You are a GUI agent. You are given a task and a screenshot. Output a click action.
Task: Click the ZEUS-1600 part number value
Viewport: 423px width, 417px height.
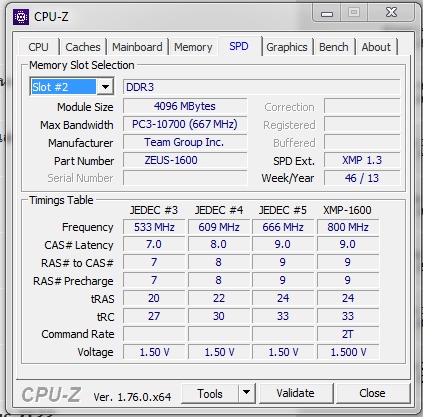[x=185, y=160]
